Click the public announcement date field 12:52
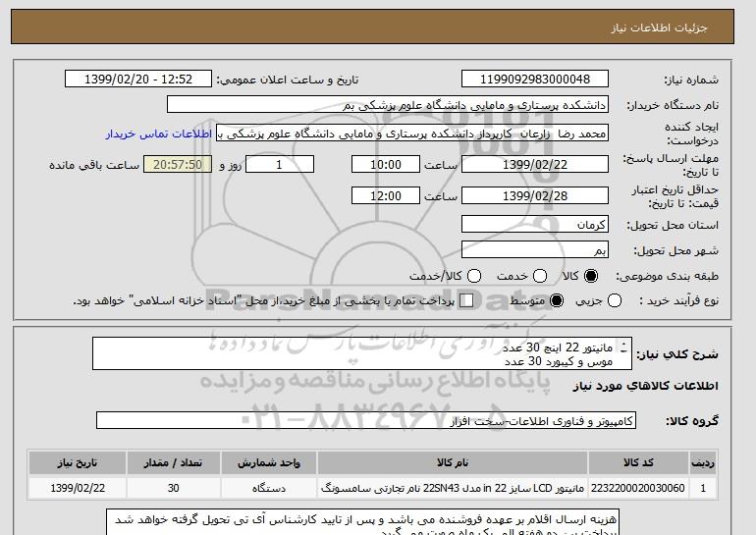This screenshot has height=535, width=756. (138, 80)
